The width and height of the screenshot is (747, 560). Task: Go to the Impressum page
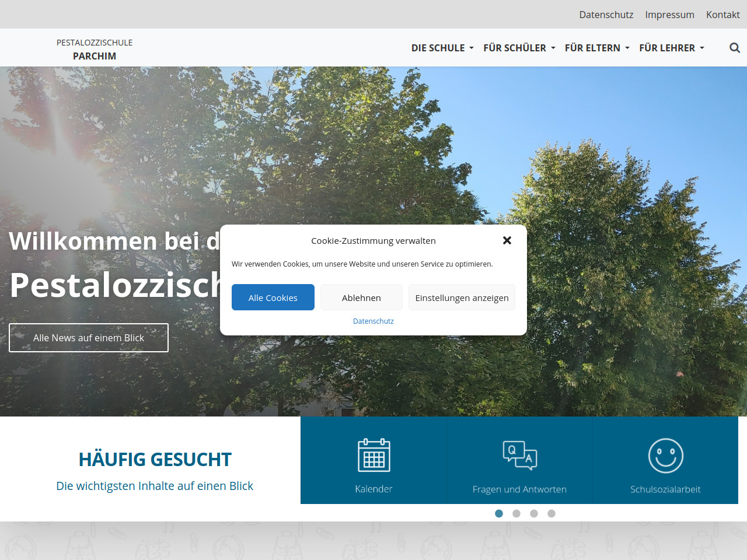tap(669, 15)
